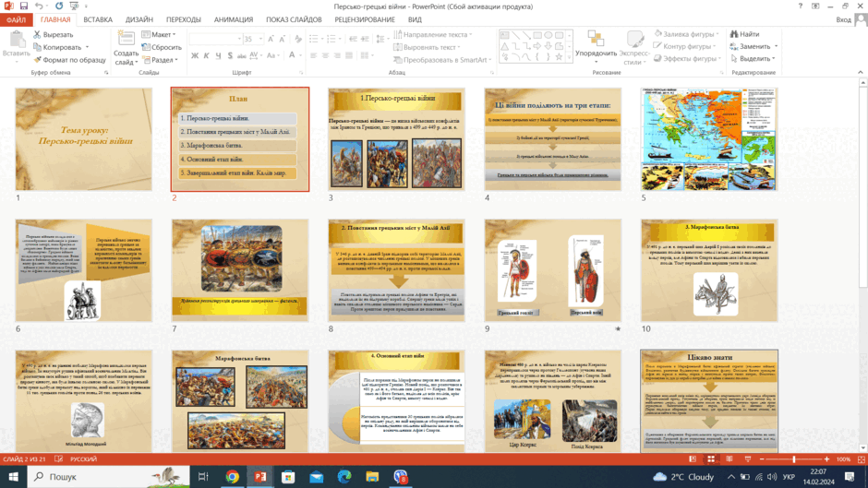Switch to the ПОКАЗ СЛАЙДОВ tab

point(294,19)
